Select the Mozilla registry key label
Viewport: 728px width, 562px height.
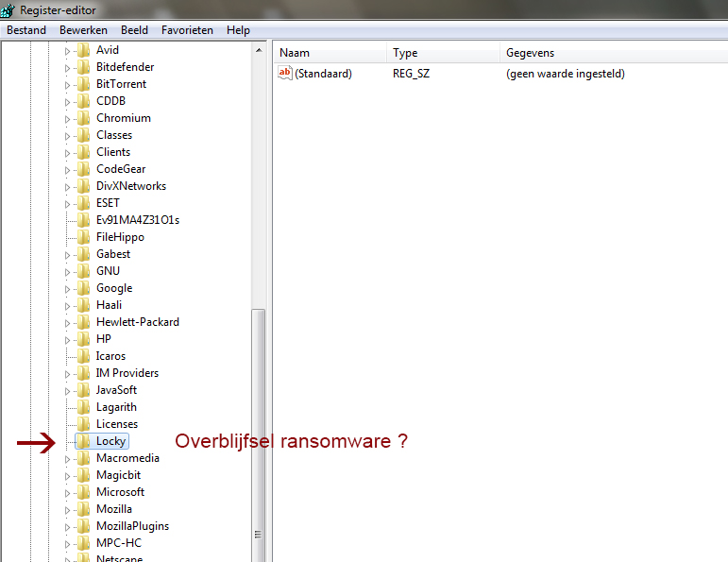click(x=114, y=509)
